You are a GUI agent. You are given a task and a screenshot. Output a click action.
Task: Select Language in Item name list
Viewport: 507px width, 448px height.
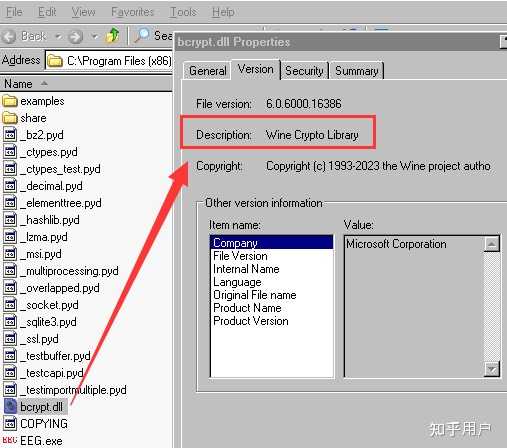pos(237,282)
